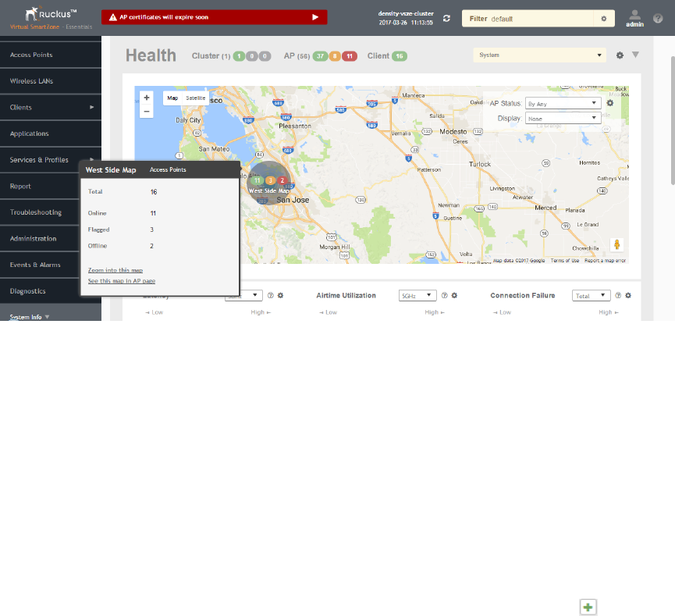Click the density-vsze-cluster name in the header
This screenshot has height=616, width=675.
[406, 13]
